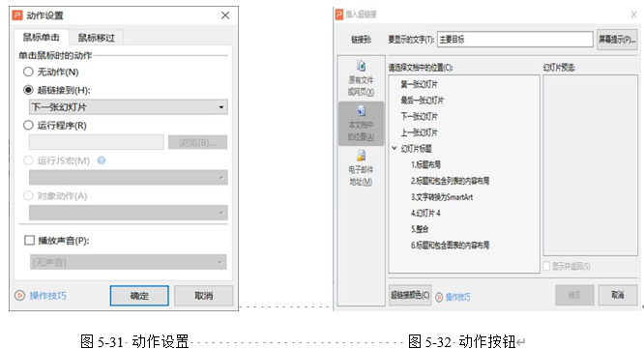
Task: Toggle the 显示并返回 checkbox
Action: click(546, 267)
